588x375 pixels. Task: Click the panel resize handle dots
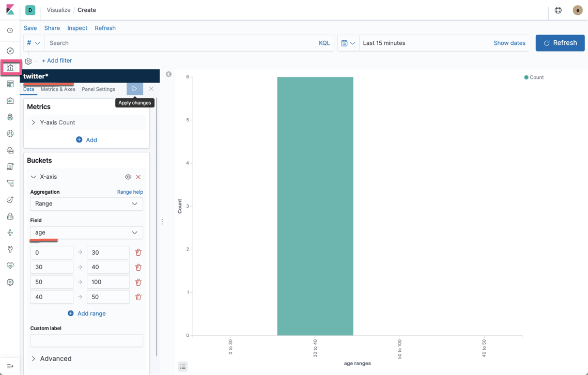coord(162,222)
